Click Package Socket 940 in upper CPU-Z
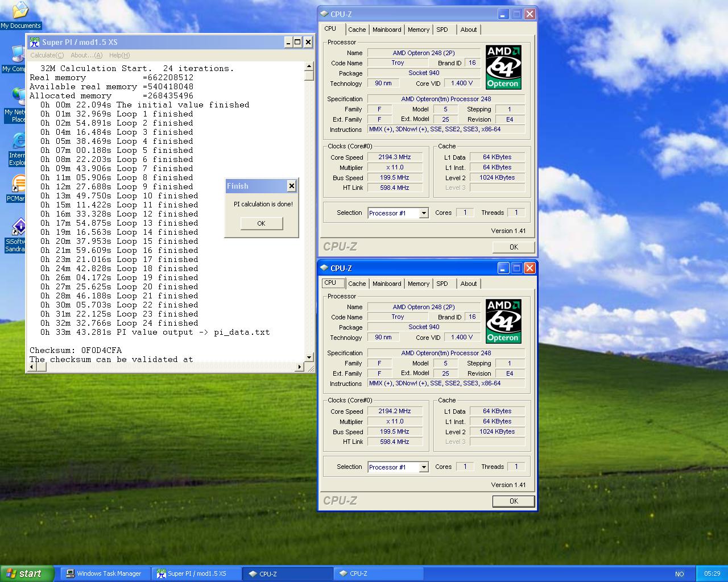The image size is (728, 582). (424, 73)
